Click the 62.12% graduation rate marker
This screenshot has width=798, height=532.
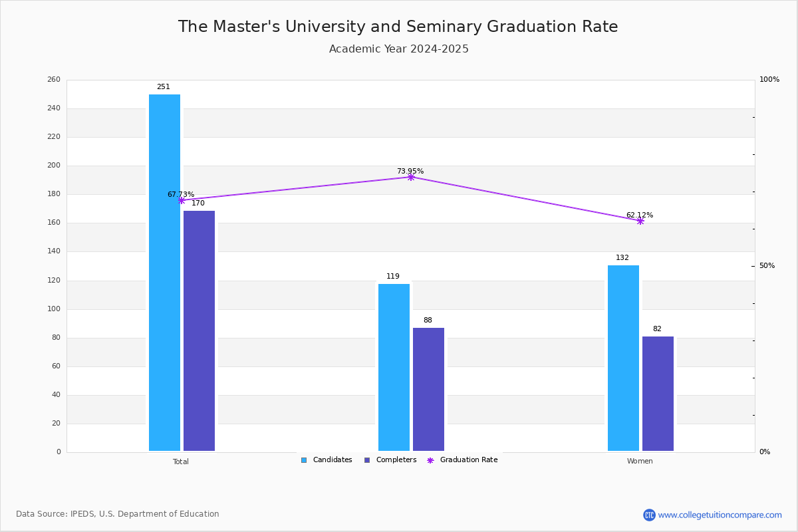[x=640, y=221]
